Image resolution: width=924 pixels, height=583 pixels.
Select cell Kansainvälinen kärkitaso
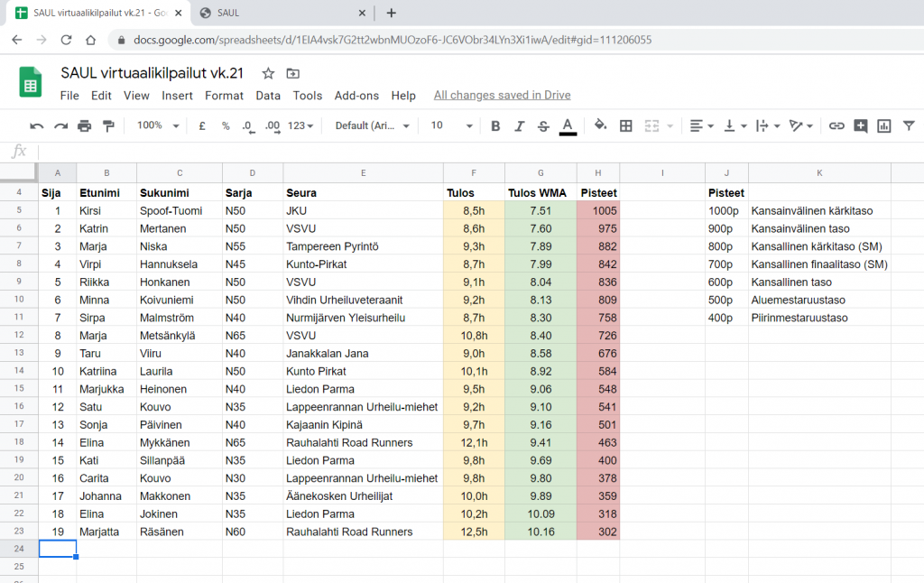coord(819,210)
